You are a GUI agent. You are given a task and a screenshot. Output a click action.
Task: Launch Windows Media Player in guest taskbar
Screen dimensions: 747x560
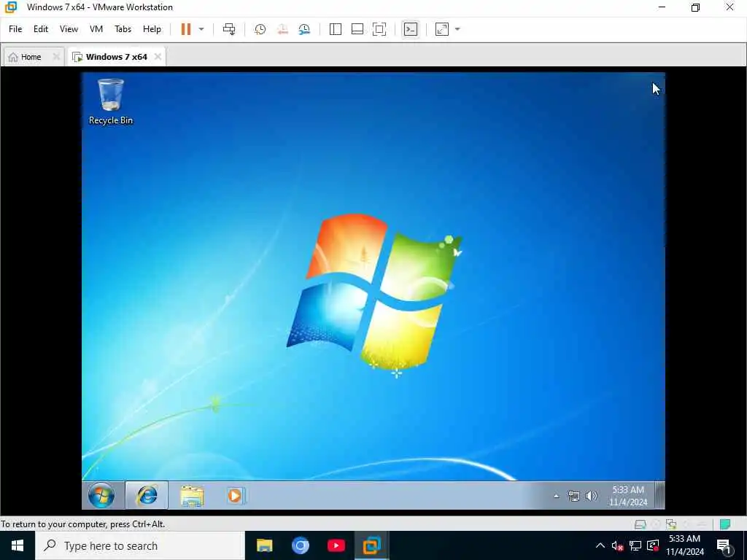pyautogui.click(x=236, y=495)
